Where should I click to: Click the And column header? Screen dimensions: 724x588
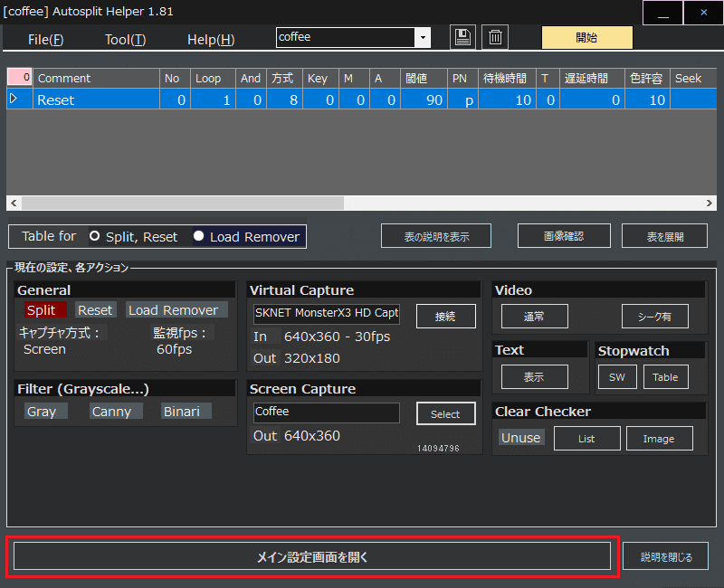point(251,78)
